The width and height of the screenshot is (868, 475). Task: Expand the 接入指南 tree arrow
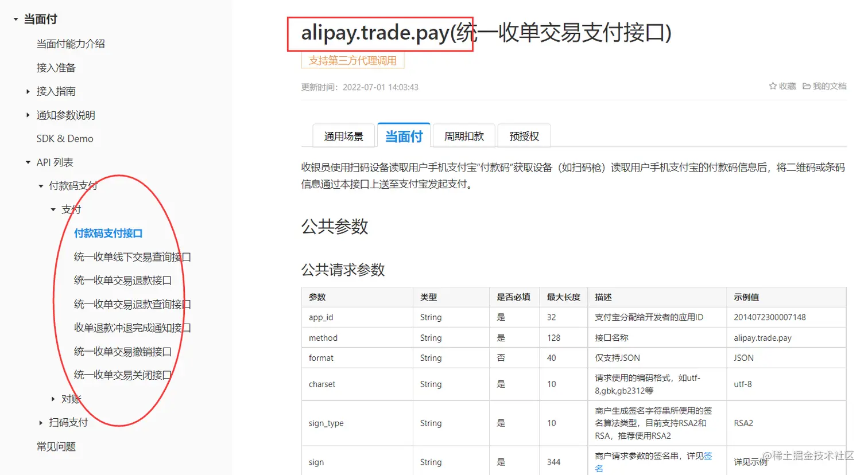28,91
